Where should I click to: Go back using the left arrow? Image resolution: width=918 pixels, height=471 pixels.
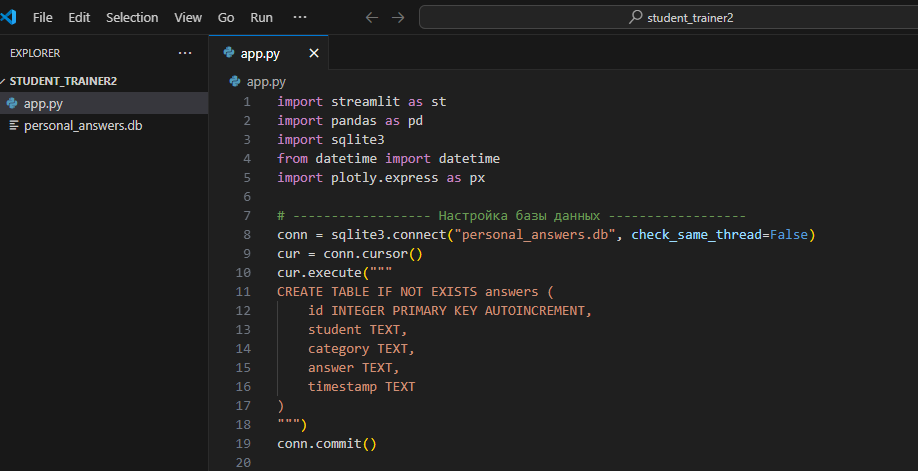click(x=372, y=17)
